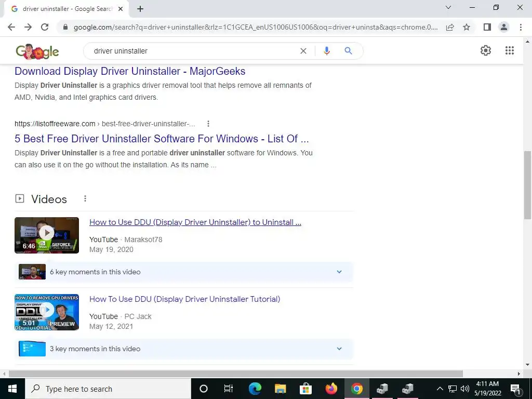Open the notification center icon
The image size is (532, 399).
point(515,389)
